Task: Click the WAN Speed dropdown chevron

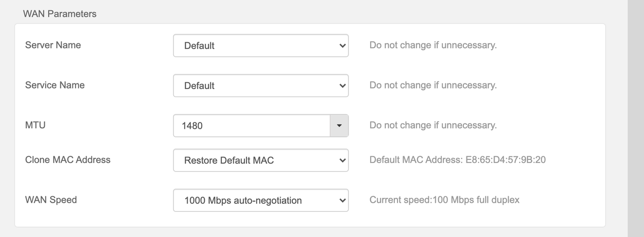Action: click(343, 200)
